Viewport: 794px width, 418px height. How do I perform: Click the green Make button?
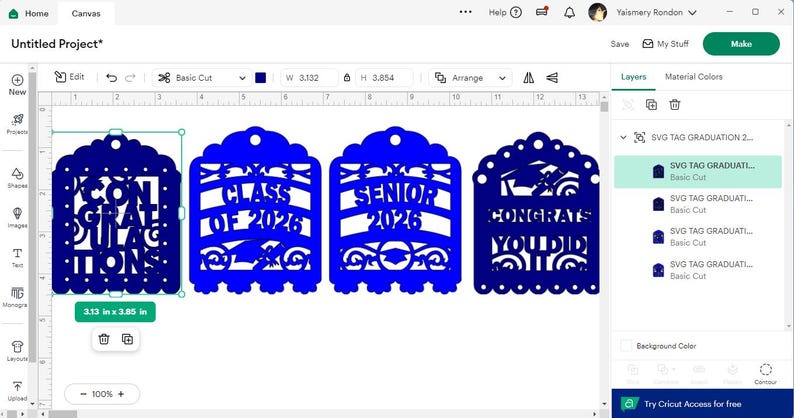(741, 44)
